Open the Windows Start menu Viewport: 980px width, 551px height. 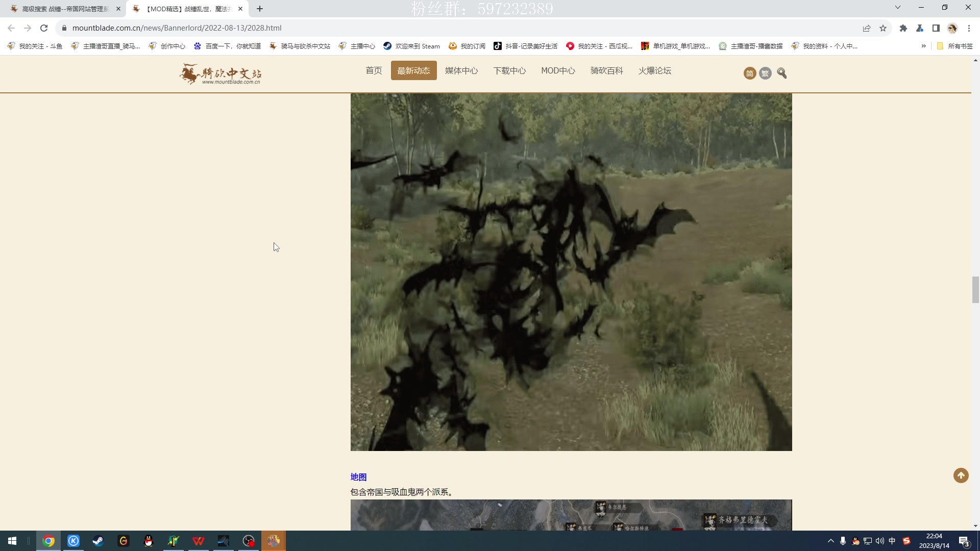point(12,541)
